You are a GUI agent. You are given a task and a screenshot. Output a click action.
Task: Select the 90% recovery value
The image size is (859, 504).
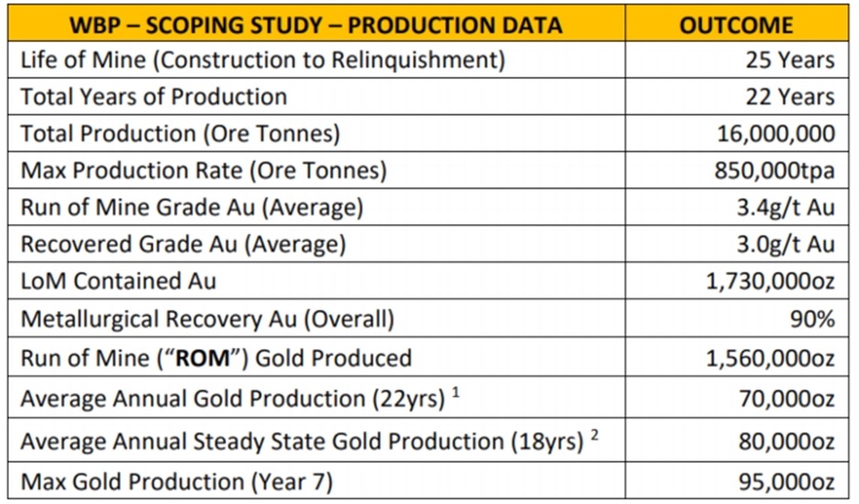(813, 319)
